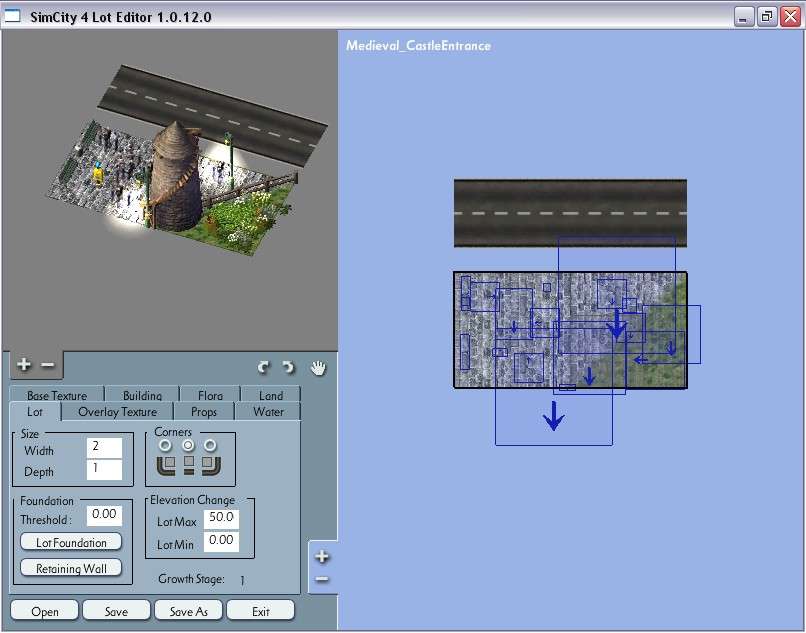Zoom out the lot plan view minus icon
This screenshot has height=633, width=806.
pyautogui.click(x=322, y=579)
